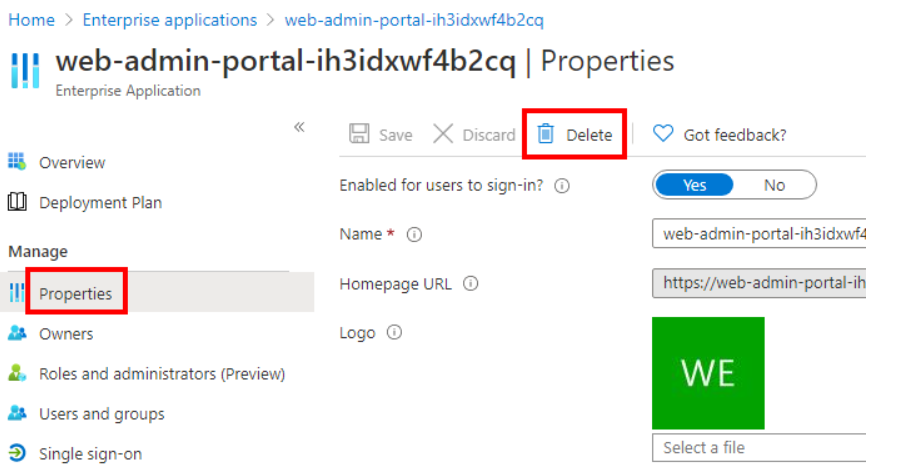Click the green WE logo thumbnail

[708, 373]
